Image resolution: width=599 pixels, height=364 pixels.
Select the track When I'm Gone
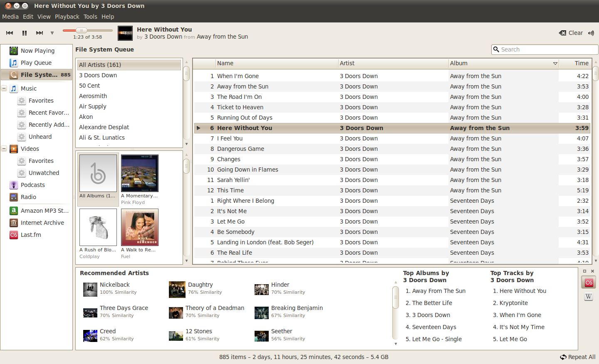[x=393, y=76]
